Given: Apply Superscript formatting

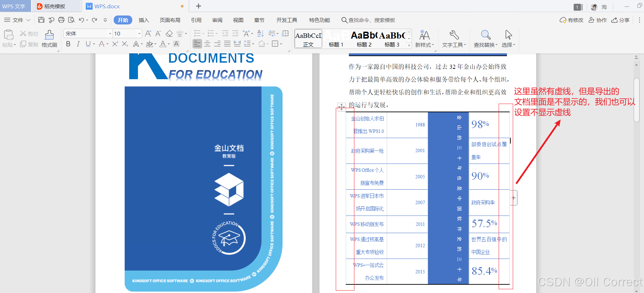Looking at the screenshot, I should 115,44.
